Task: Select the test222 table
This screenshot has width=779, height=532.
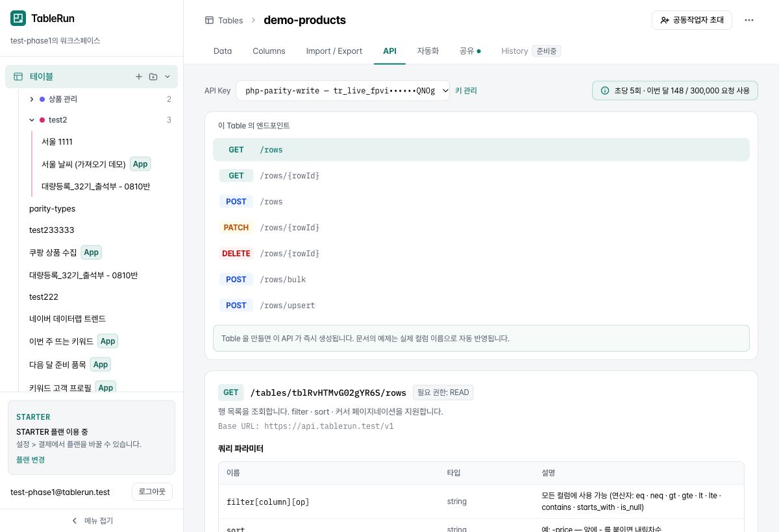Action: click(43, 296)
